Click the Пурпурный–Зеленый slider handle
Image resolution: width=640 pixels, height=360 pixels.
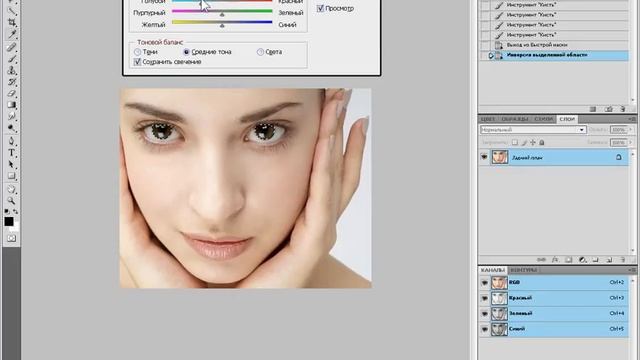coord(222,14)
